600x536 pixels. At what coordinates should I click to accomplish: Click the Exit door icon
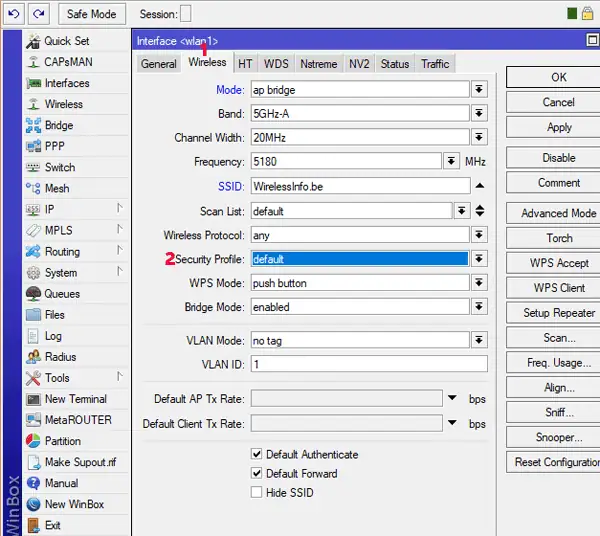33,525
